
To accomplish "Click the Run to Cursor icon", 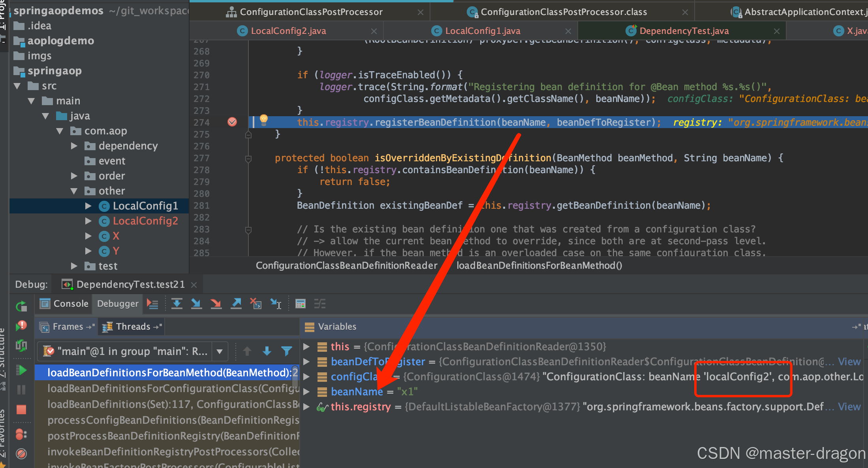I will pyautogui.click(x=276, y=304).
